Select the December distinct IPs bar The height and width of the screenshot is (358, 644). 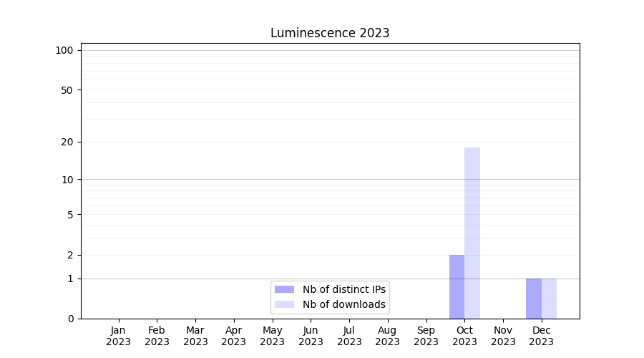coord(534,299)
